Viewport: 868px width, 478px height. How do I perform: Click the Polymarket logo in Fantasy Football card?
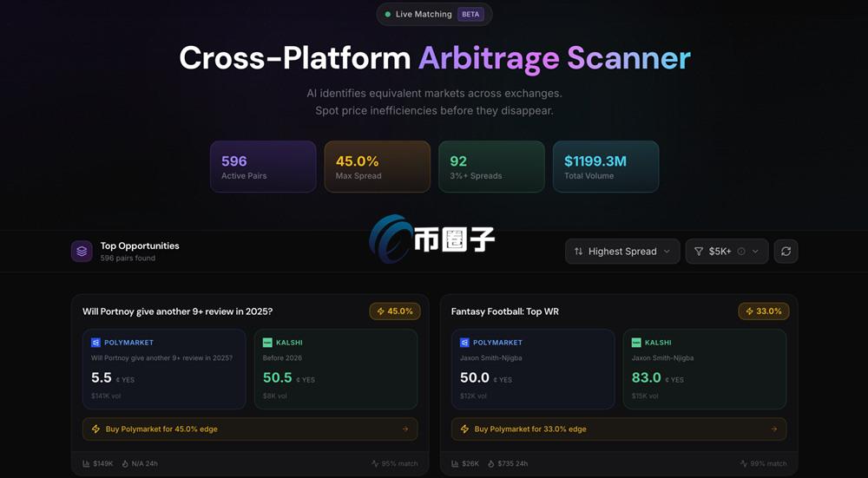465,343
